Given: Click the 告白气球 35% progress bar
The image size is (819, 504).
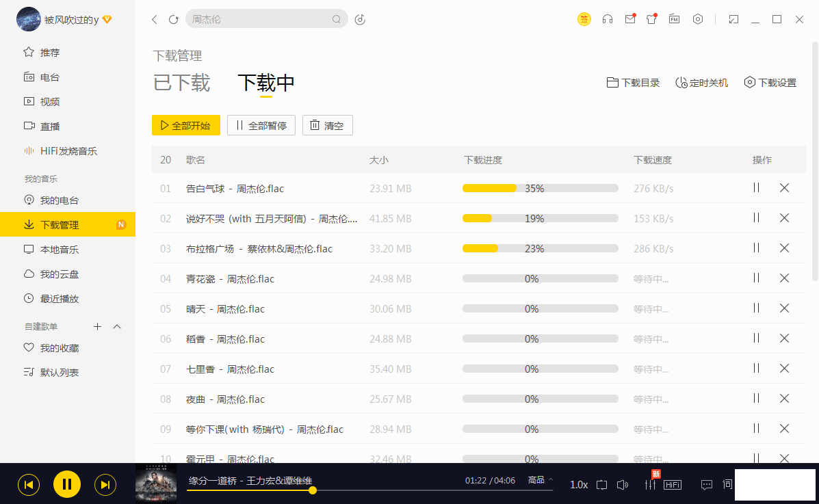Looking at the screenshot, I should [540, 188].
